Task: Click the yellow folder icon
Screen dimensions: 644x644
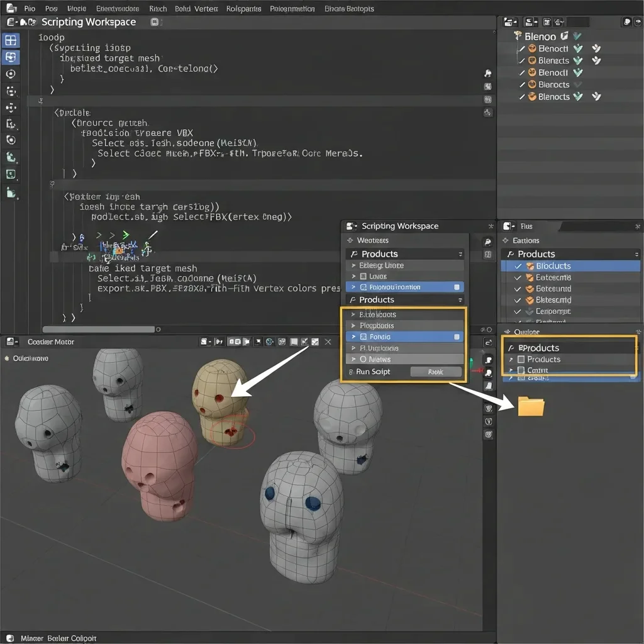Action: (x=531, y=406)
